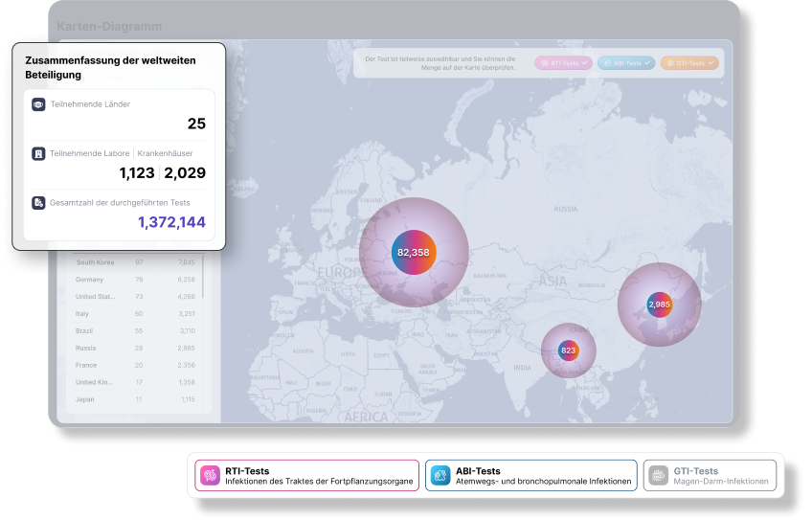
Task: Toggle the ABI-Tests legend card
Action: click(531, 475)
